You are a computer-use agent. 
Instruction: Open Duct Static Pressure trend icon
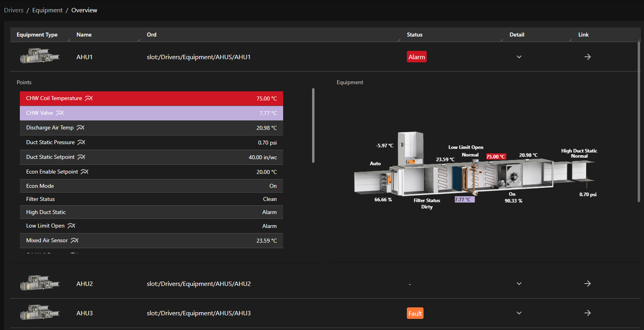pyautogui.click(x=81, y=143)
